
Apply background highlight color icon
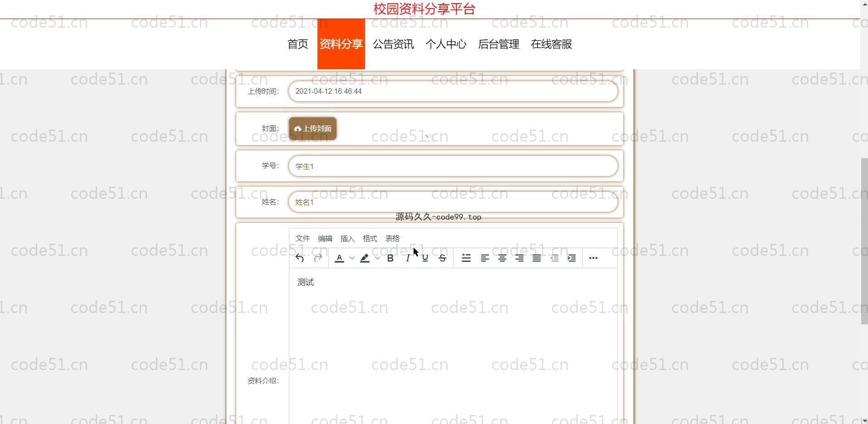point(365,258)
